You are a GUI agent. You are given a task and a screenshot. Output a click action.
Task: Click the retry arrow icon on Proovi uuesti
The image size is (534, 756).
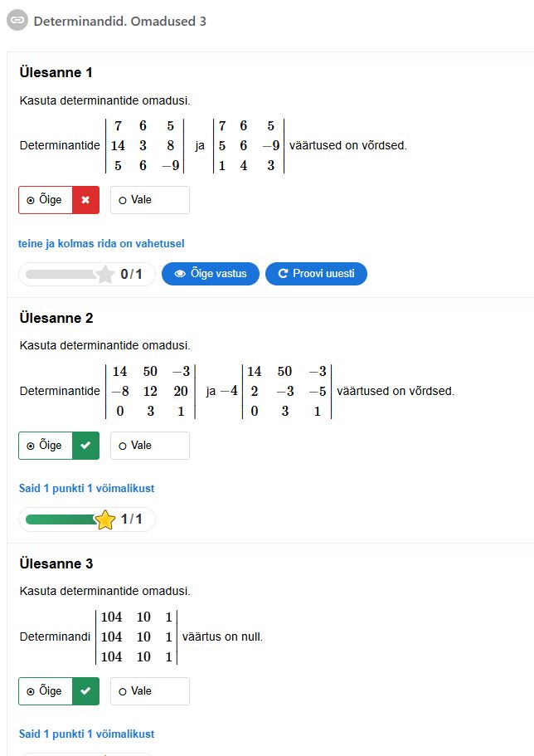point(283,274)
